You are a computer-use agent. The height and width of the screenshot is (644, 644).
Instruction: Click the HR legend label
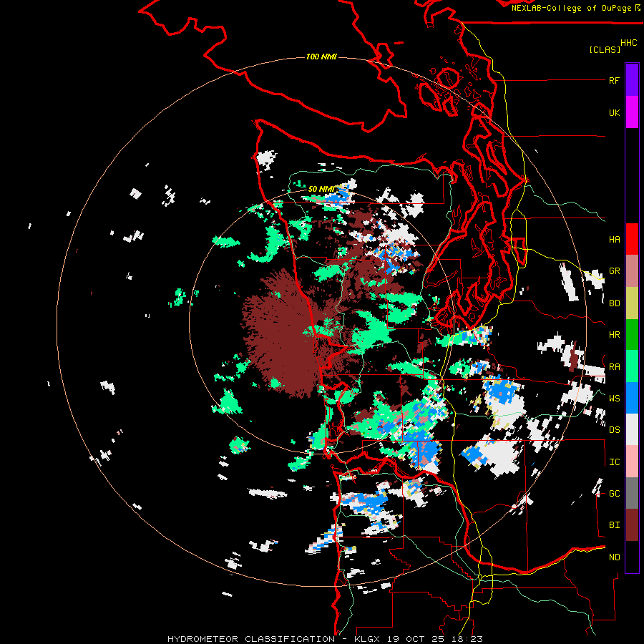[614, 335]
